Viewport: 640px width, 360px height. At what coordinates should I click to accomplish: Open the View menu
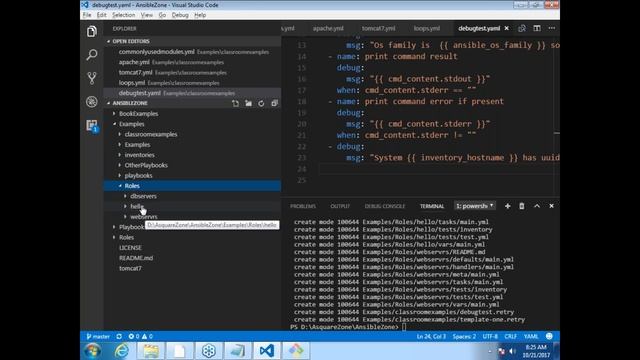(x=147, y=15)
